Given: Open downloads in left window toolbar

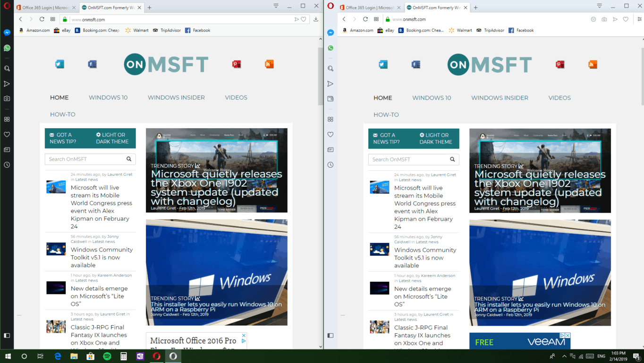Looking at the screenshot, I should 316,19.
